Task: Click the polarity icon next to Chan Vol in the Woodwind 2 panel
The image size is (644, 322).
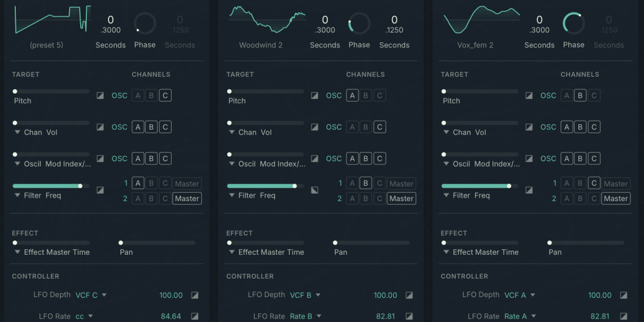Action: pos(315,127)
